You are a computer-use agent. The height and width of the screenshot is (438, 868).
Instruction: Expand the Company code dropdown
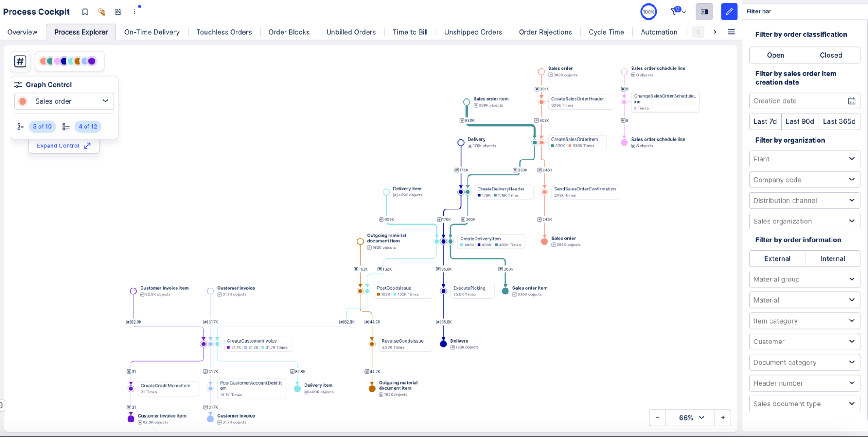click(804, 180)
